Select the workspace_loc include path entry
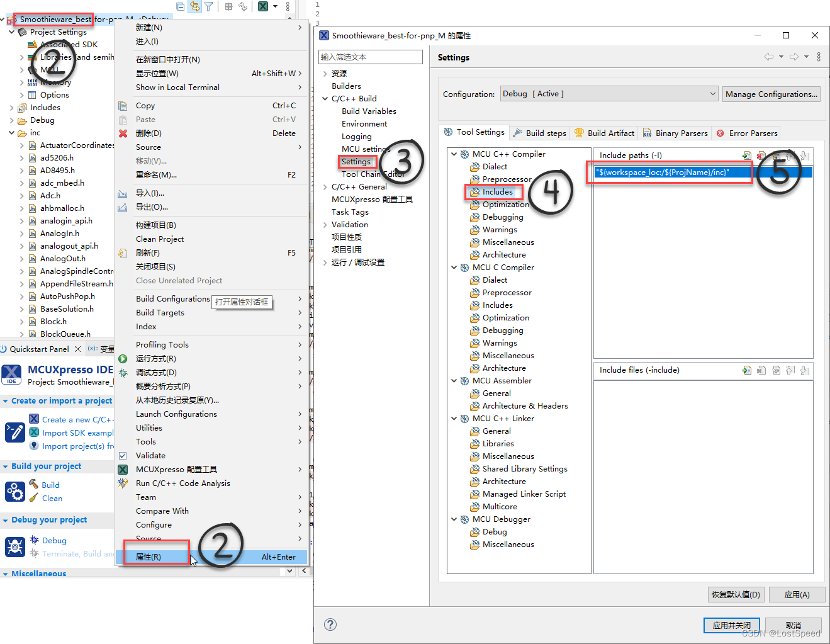Viewport: 830px width, 644px height. [x=703, y=172]
